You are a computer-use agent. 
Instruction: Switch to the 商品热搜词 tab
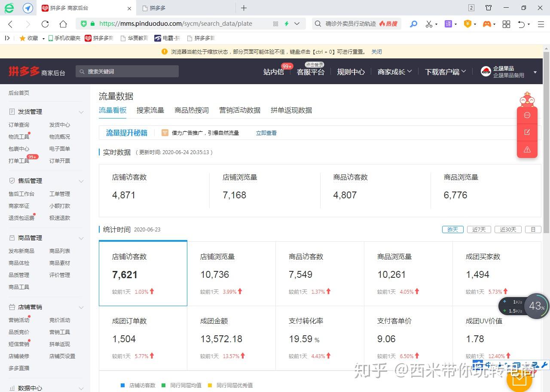click(x=192, y=110)
